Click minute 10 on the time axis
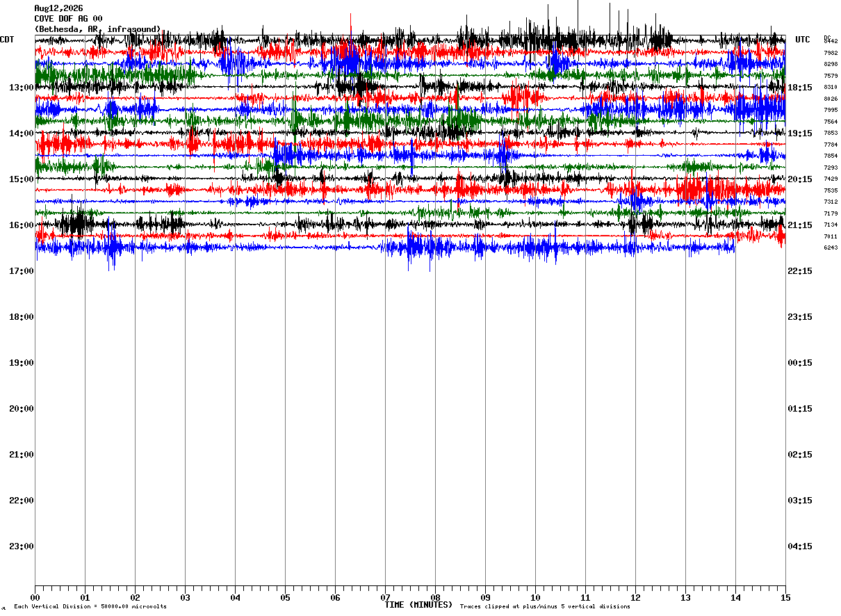This screenshot has height=616, width=841. pyautogui.click(x=535, y=598)
